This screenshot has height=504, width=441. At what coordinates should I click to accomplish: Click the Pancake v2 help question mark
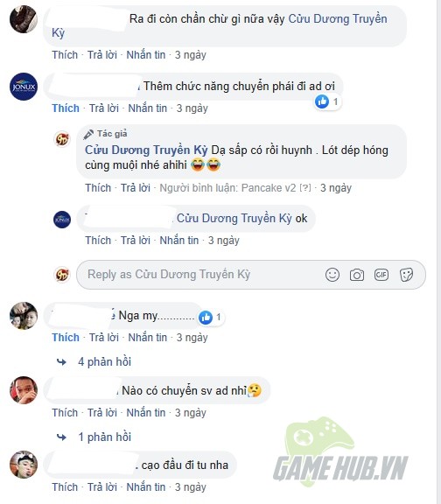point(305,188)
